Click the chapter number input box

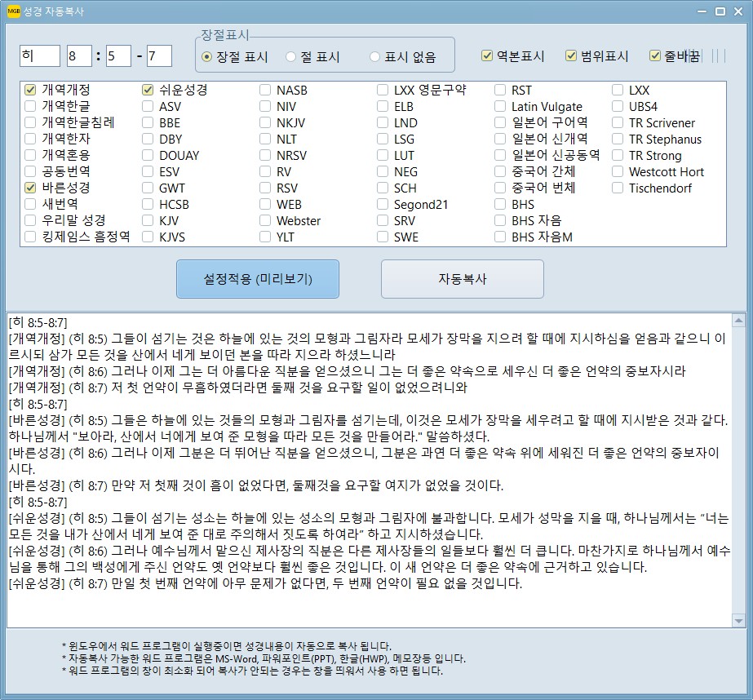[x=79, y=56]
